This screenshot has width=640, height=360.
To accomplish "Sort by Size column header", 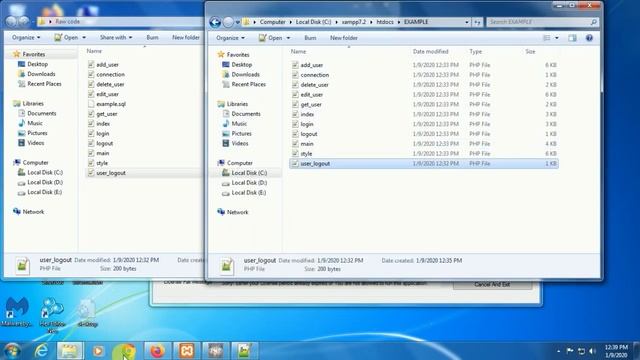I will click(x=530, y=52).
